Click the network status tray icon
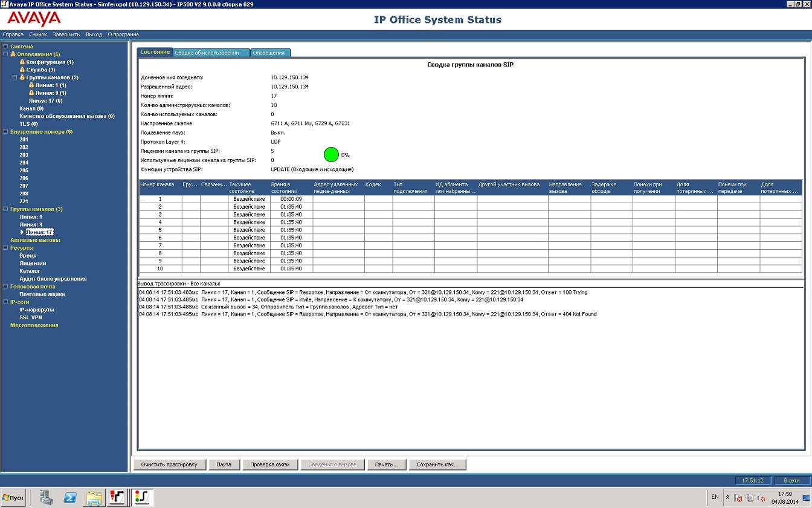Screen dimensions: 812x508 coord(749,498)
